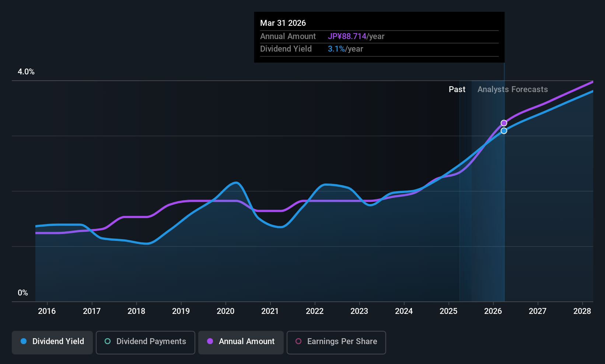This screenshot has height=364, width=605.
Task: Show the Earnings Per Share series
Action: (336, 343)
